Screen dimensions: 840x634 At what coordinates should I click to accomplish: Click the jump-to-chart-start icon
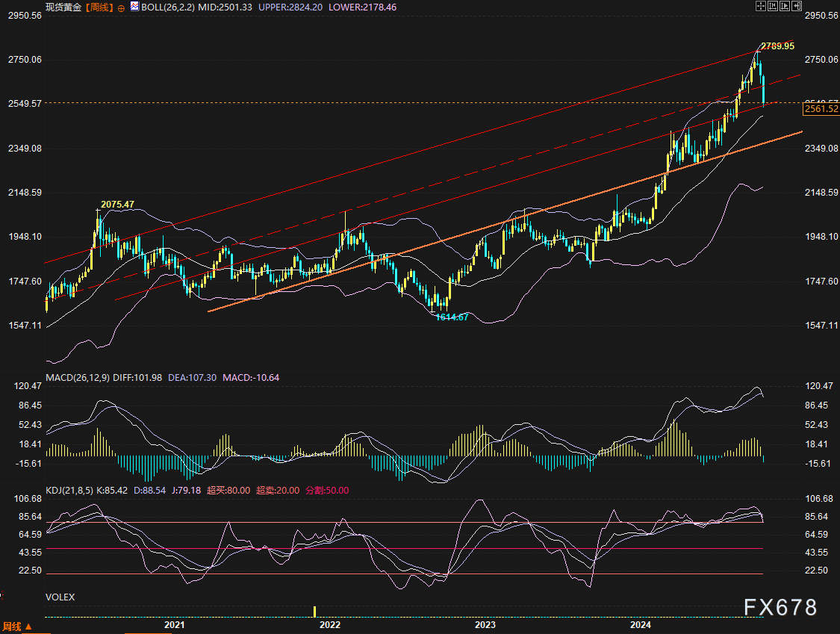tap(773, 6)
